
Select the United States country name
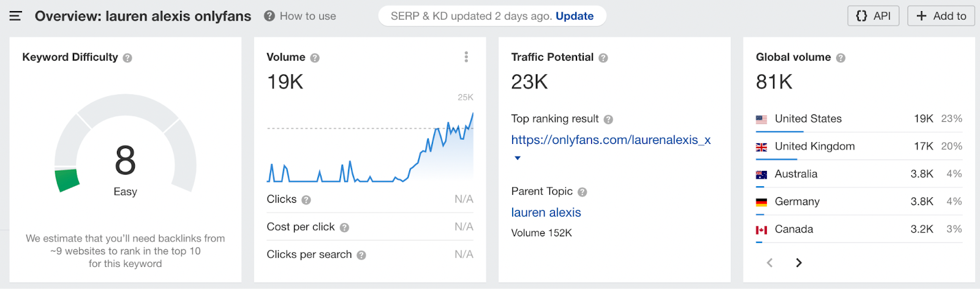pyautogui.click(x=808, y=119)
